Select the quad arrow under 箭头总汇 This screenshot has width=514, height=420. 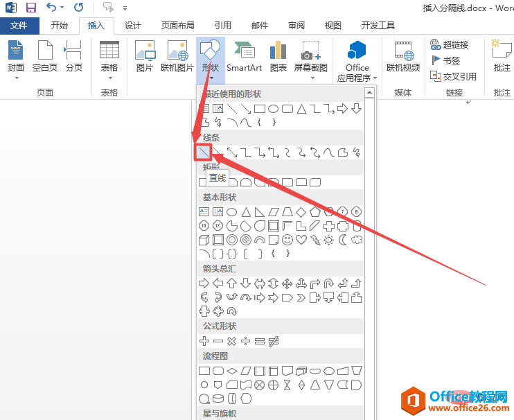click(x=287, y=283)
